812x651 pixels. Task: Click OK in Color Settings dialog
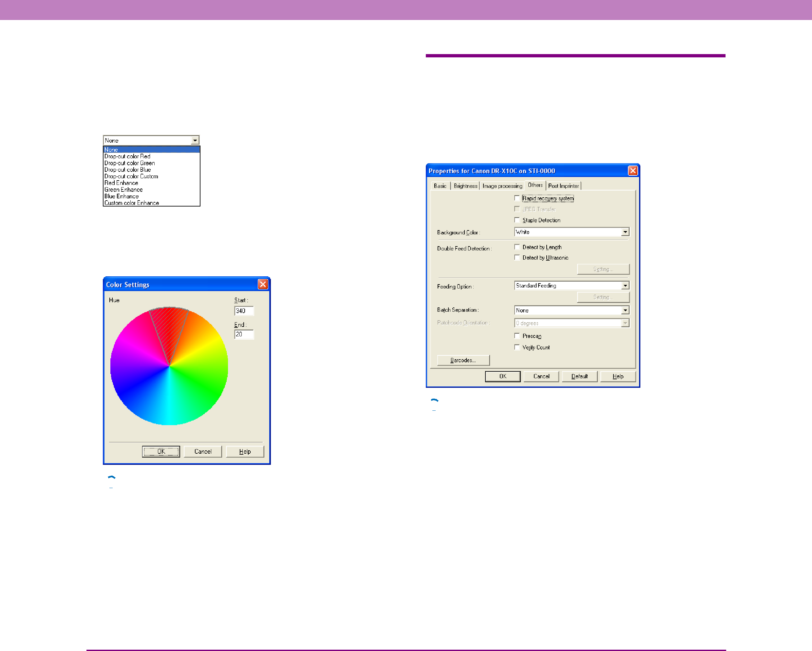point(161,451)
